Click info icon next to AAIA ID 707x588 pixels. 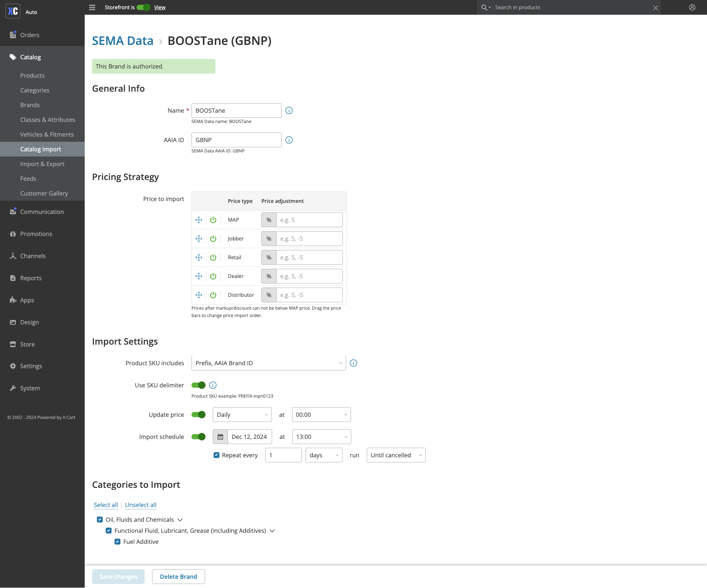289,140
